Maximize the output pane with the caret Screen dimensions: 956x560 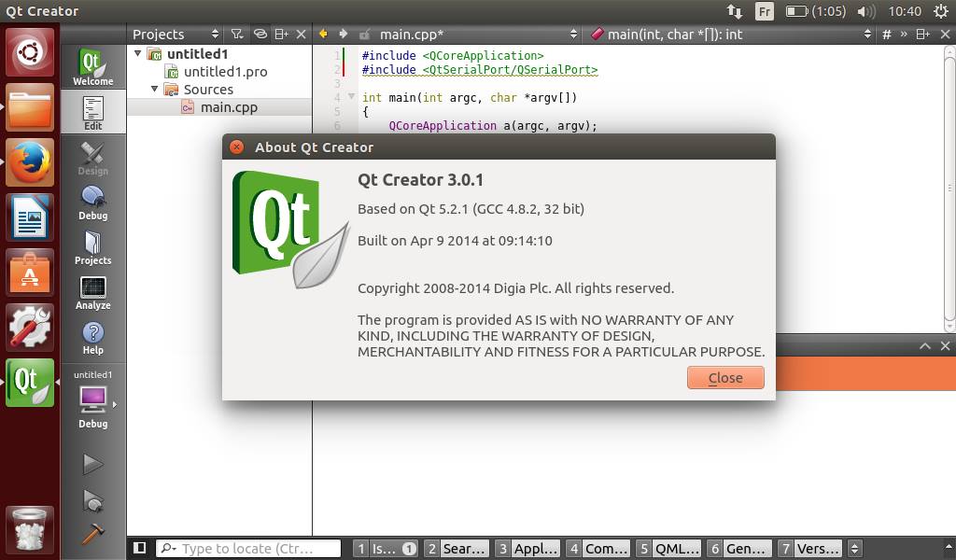coord(925,345)
